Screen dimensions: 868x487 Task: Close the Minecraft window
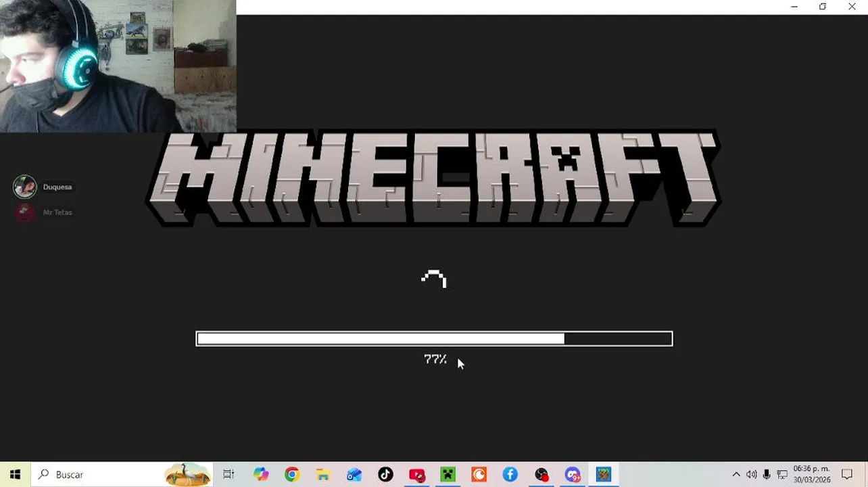(x=852, y=7)
